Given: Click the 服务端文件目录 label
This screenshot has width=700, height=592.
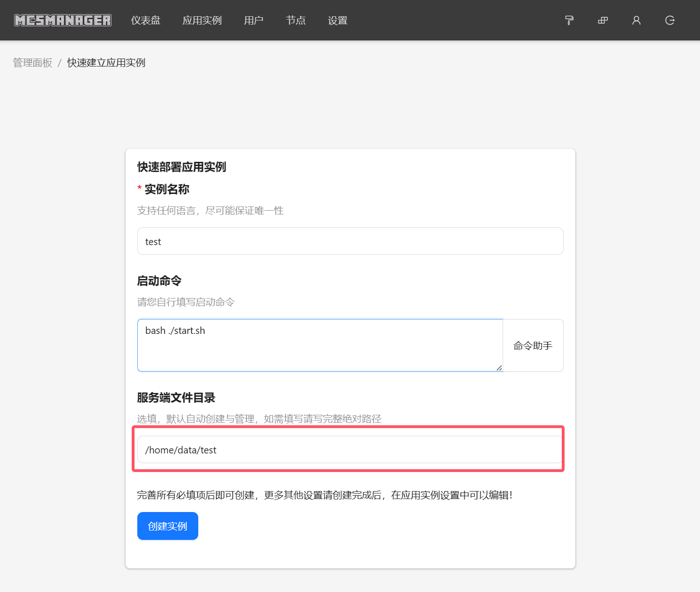Looking at the screenshot, I should click(176, 398).
